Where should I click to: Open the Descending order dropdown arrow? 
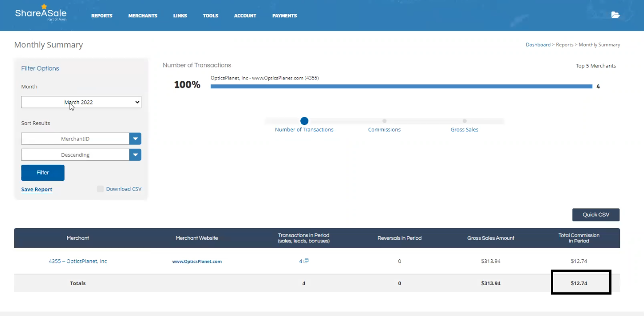pos(135,155)
